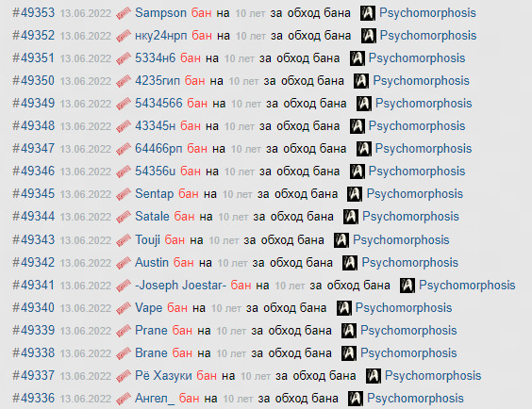This screenshot has width=532, height=409.
Task: Open user Ангел_ profile link
Action: click(x=155, y=399)
